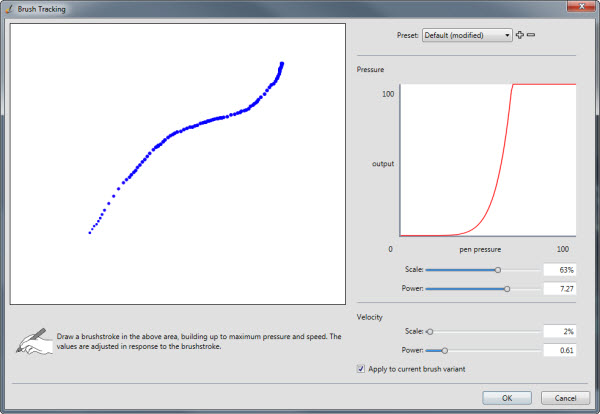600x414 pixels.
Task: Click the hand drawing pen illustration
Action: click(x=34, y=341)
